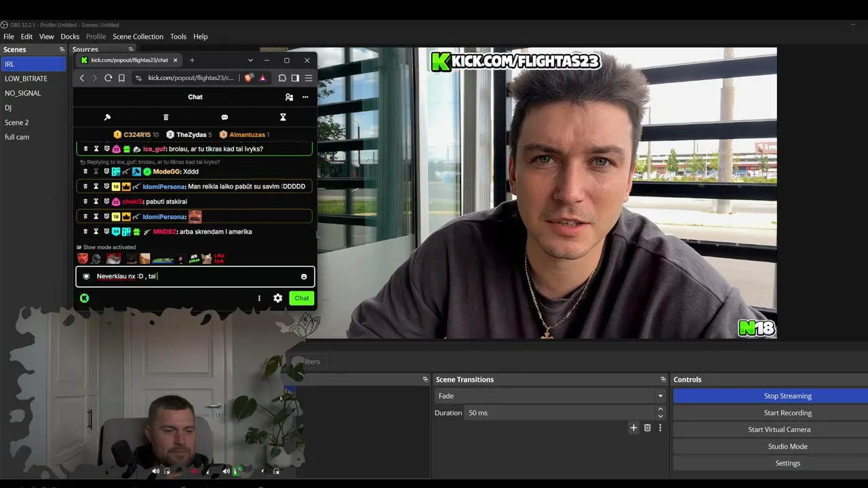The width and height of the screenshot is (868, 488).
Task: Select the Scene 2 scene
Action: pos(33,123)
